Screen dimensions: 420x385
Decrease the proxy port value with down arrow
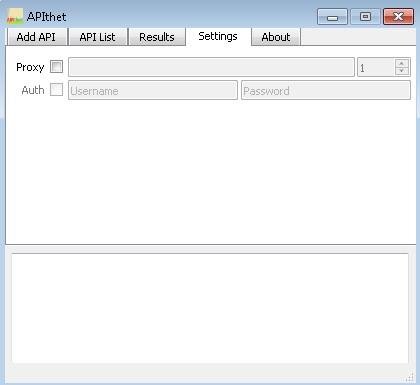(x=402, y=71)
